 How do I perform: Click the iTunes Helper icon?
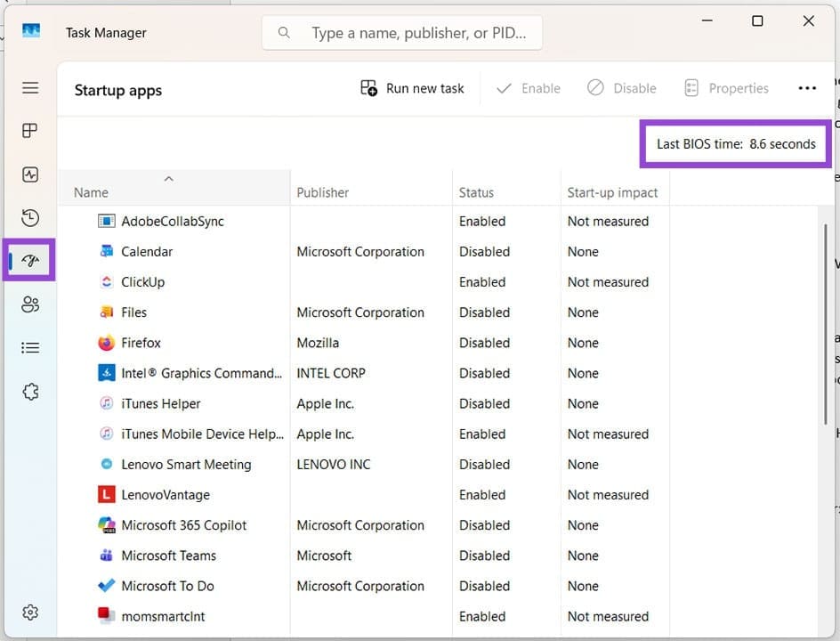coord(107,402)
